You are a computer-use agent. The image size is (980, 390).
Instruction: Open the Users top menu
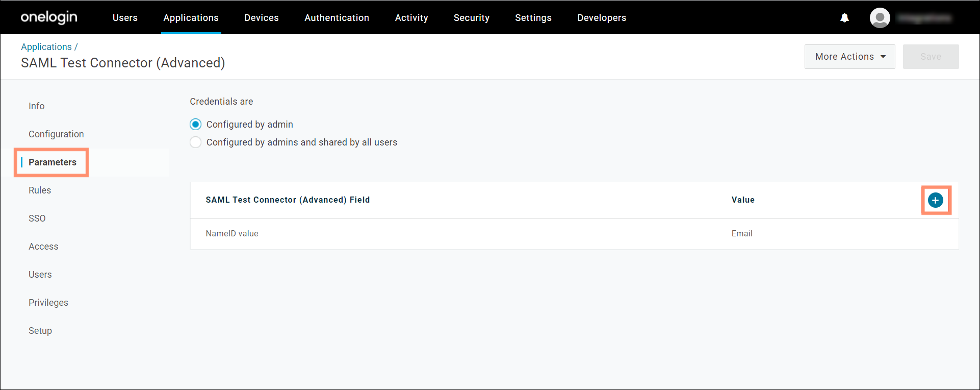[x=125, y=18]
